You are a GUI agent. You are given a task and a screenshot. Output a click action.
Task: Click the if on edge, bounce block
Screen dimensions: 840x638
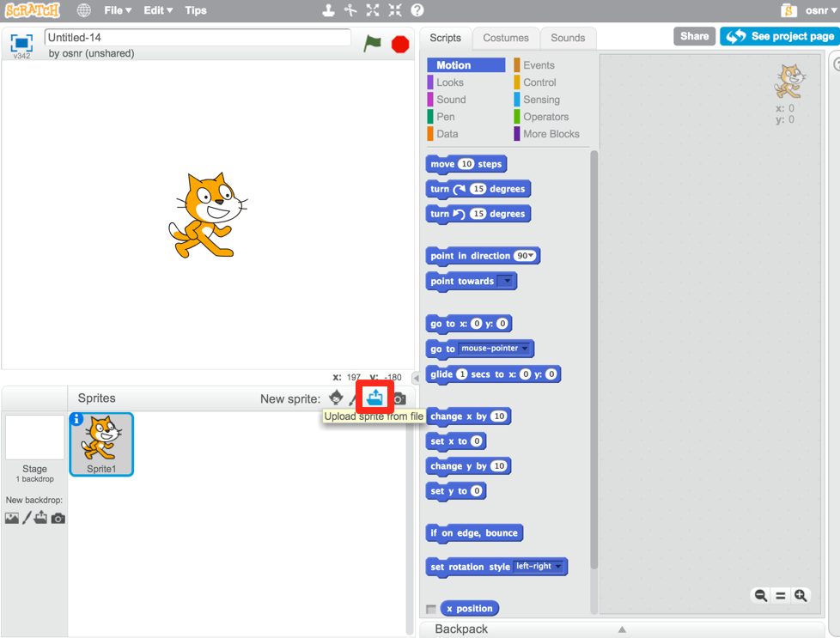pos(474,533)
